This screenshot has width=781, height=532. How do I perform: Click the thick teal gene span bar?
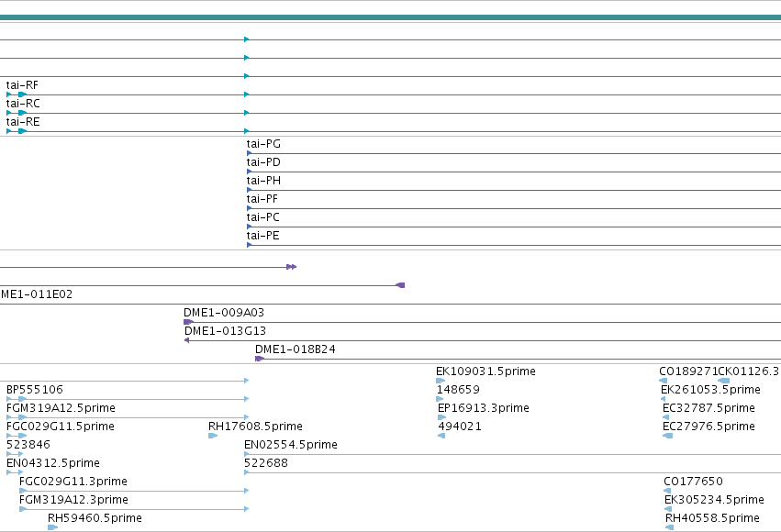pos(391,18)
